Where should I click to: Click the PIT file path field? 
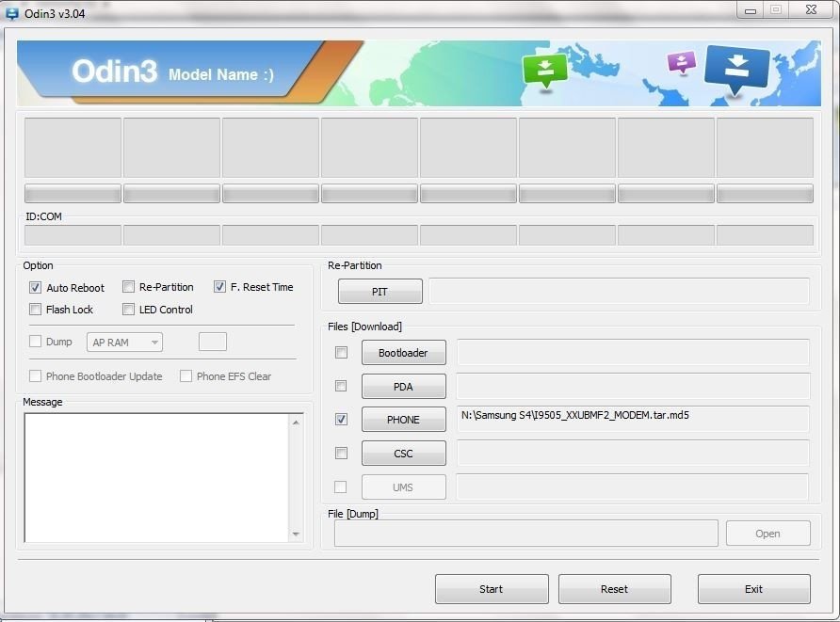[x=619, y=291]
